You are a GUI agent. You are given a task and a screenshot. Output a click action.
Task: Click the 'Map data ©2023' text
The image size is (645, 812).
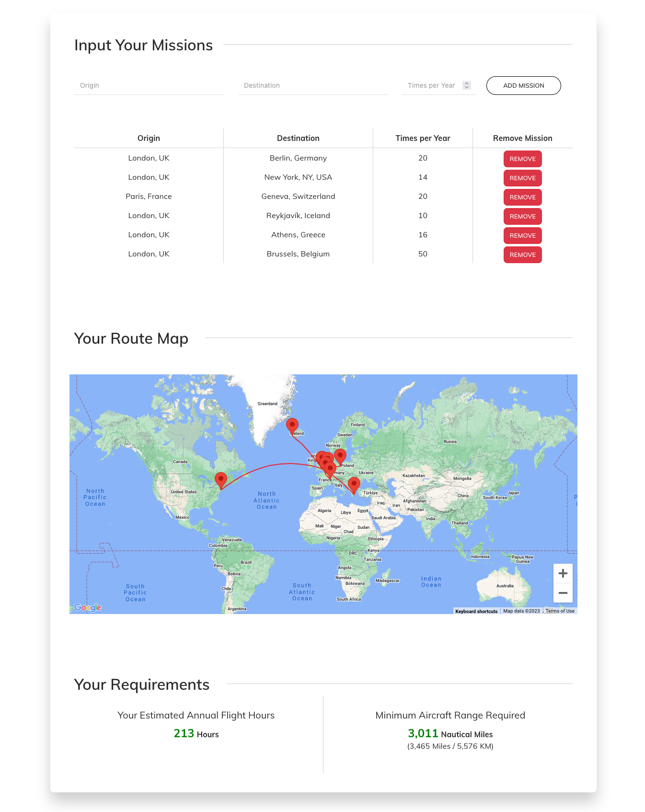[x=521, y=611]
